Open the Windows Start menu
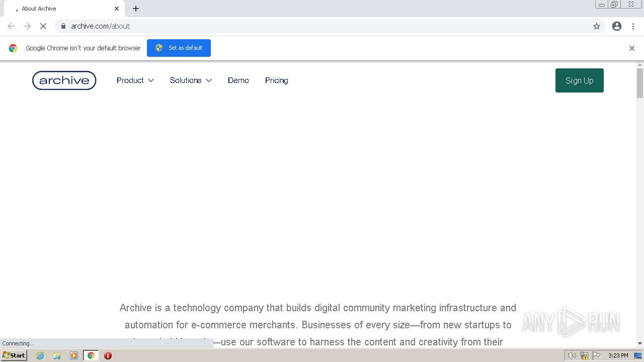Image resolution: width=644 pixels, height=362 pixels. [14, 355]
